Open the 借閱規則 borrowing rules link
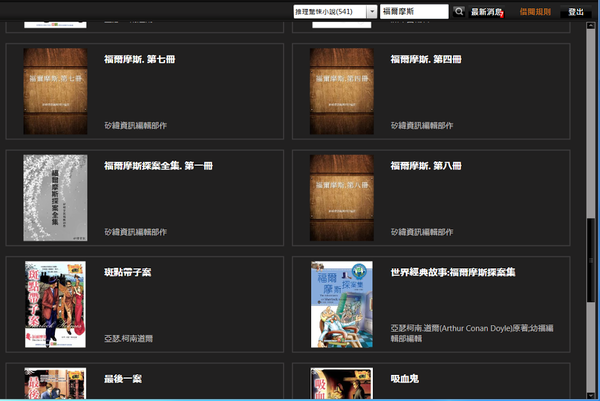 [534, 12]
